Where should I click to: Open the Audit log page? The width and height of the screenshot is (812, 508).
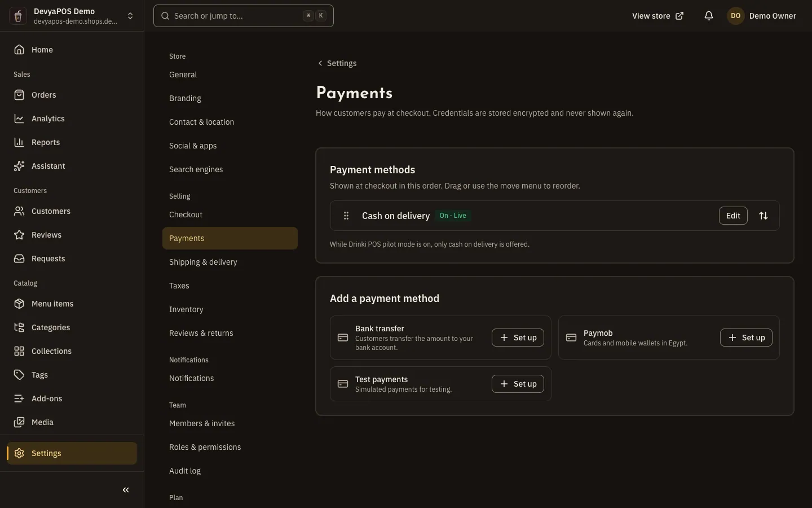[230, 471]
